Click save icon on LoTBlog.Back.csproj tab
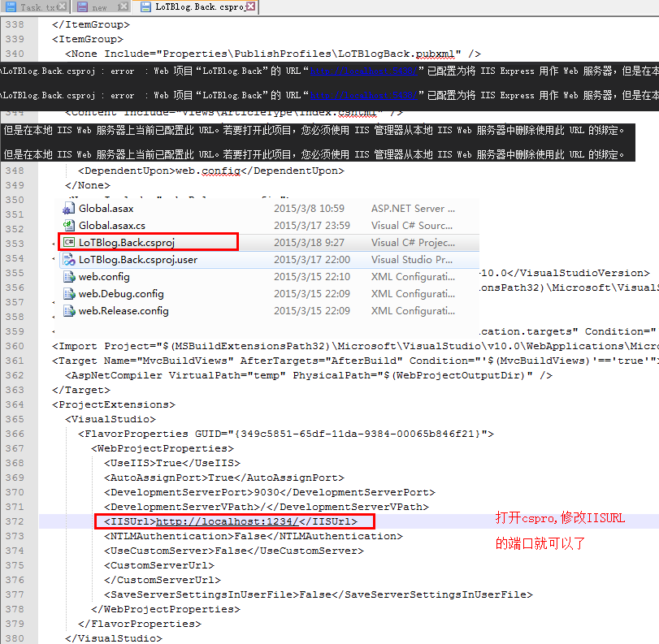The height and width of the screenshot is (644, 659). click(x=145, y=6)
